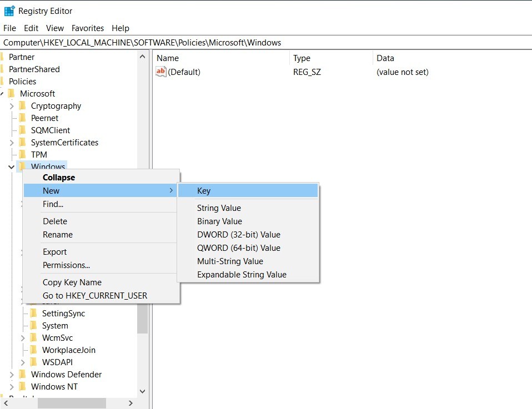This screenshot has height=409, width=532.
Task: Click the Type column header
Action: click(302, 58)
